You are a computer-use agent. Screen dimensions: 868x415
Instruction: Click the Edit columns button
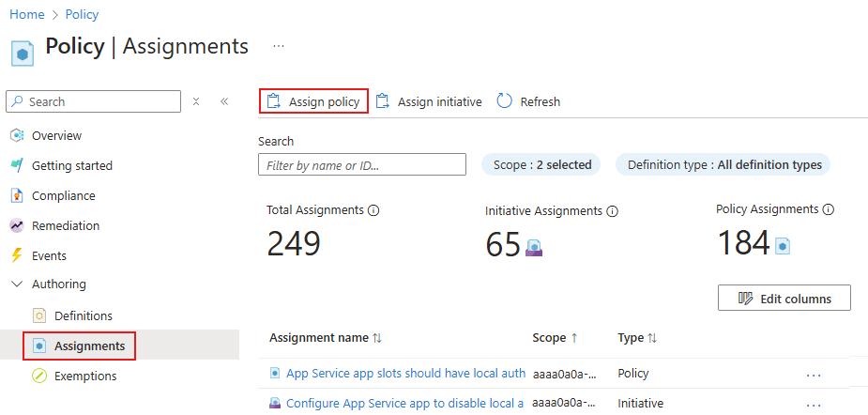[784, 299]
